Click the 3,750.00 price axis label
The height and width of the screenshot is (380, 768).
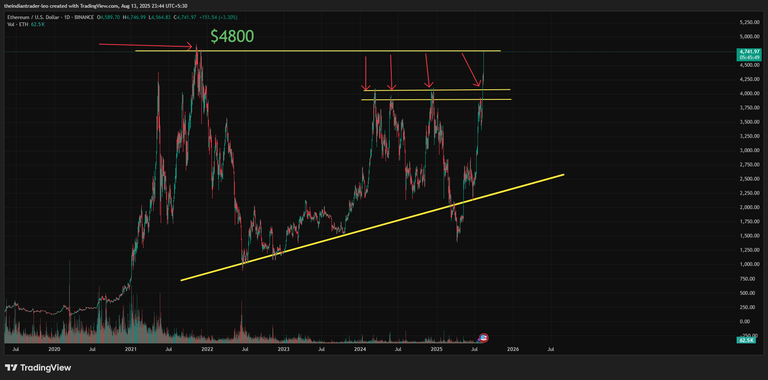coord(750,107)
